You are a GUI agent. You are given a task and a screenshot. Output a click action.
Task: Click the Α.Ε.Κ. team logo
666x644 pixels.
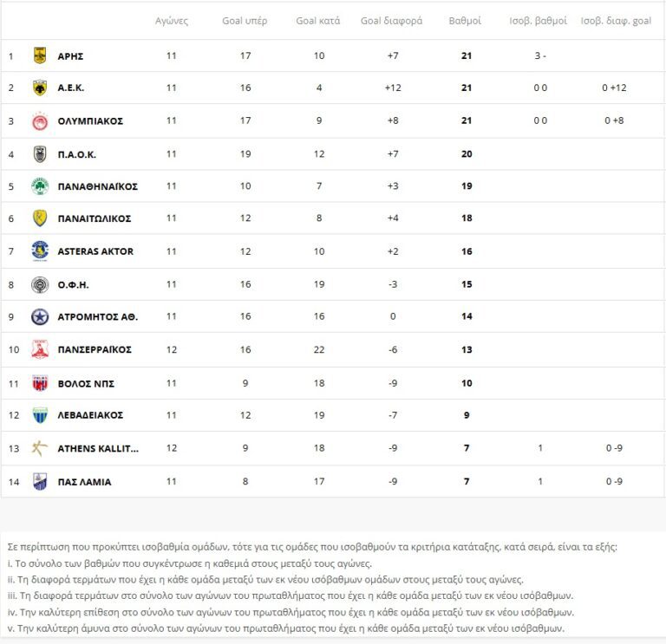pos(39,88)
